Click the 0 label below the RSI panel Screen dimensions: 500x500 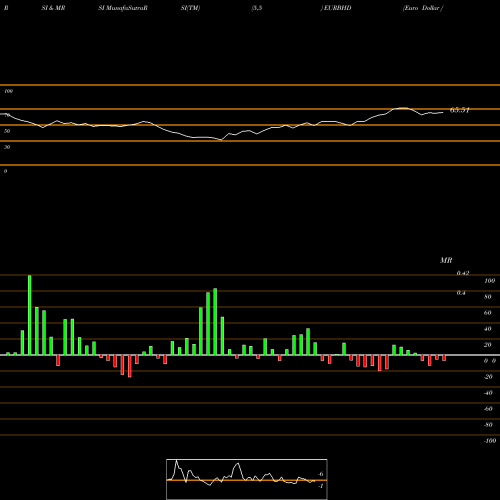pyautogui.click(x=5, y=171)
